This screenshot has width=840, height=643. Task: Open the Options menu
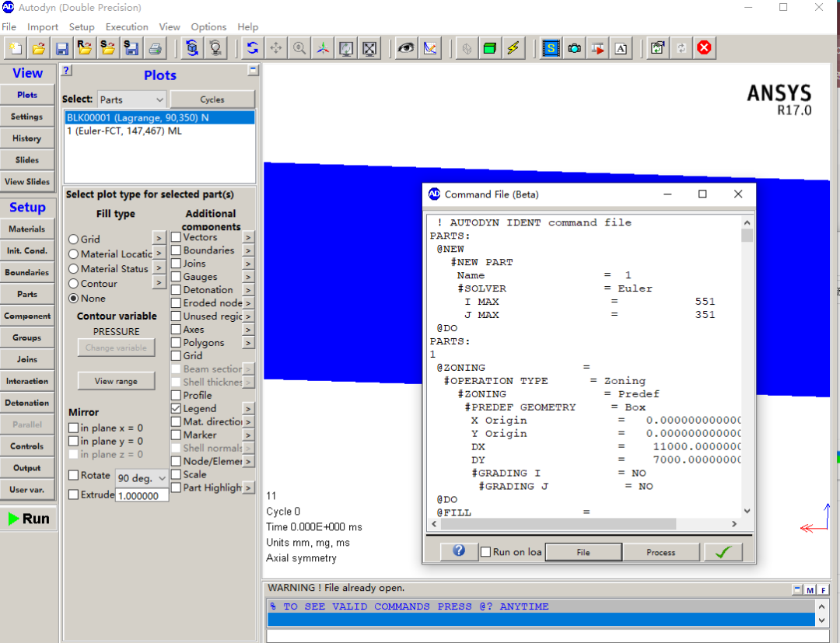coord(208,26)
